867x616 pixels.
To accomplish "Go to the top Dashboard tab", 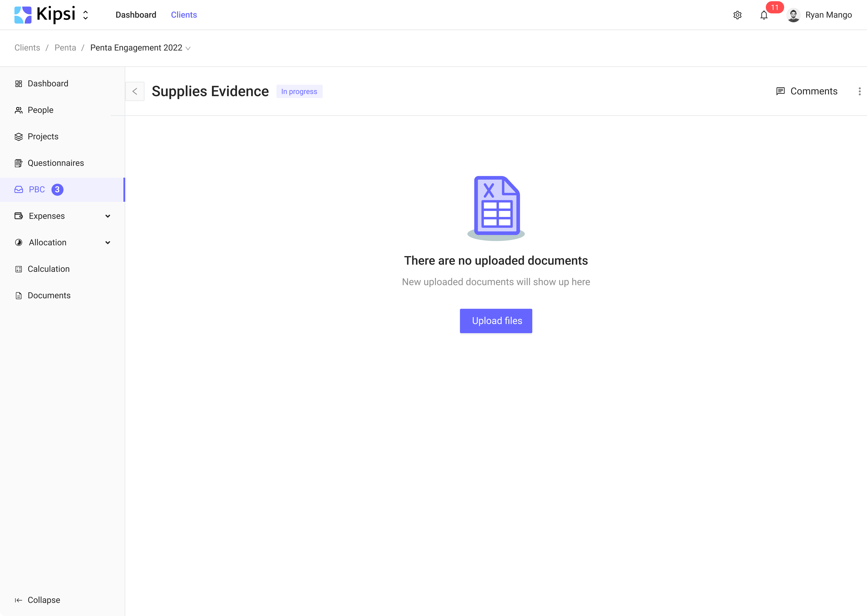I will pos(136,15).
